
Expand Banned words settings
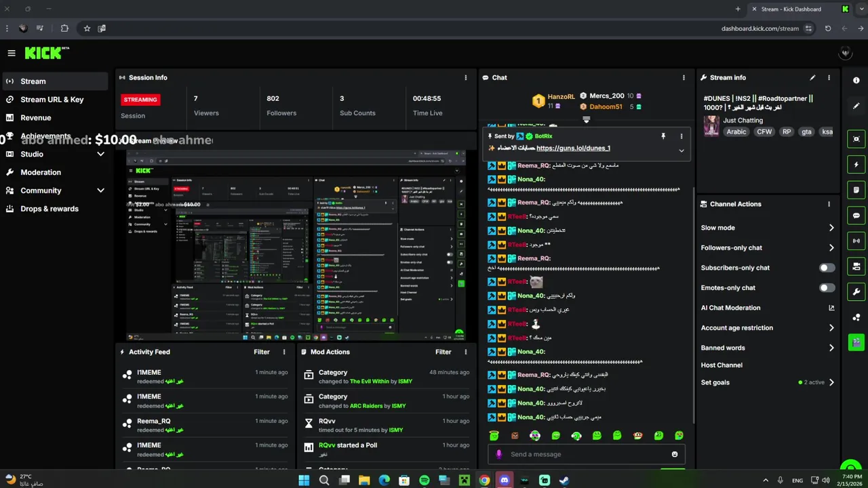[831, 348]
